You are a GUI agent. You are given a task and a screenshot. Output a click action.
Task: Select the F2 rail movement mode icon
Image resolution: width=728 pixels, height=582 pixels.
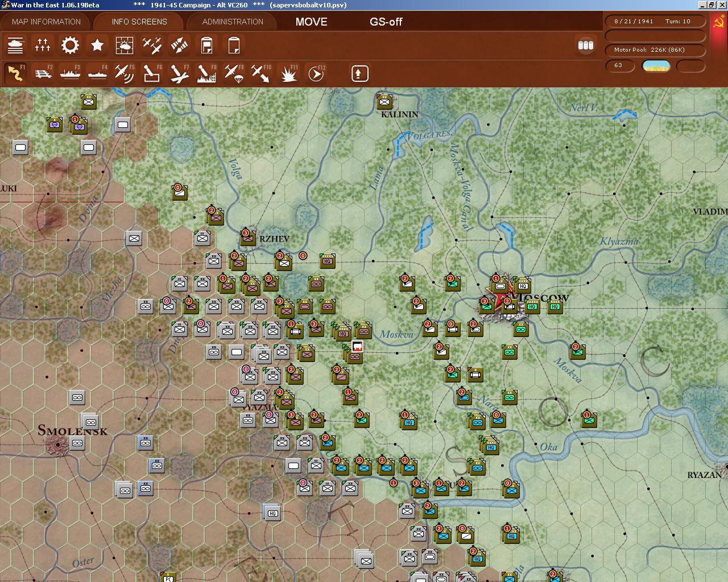point(43,73)
